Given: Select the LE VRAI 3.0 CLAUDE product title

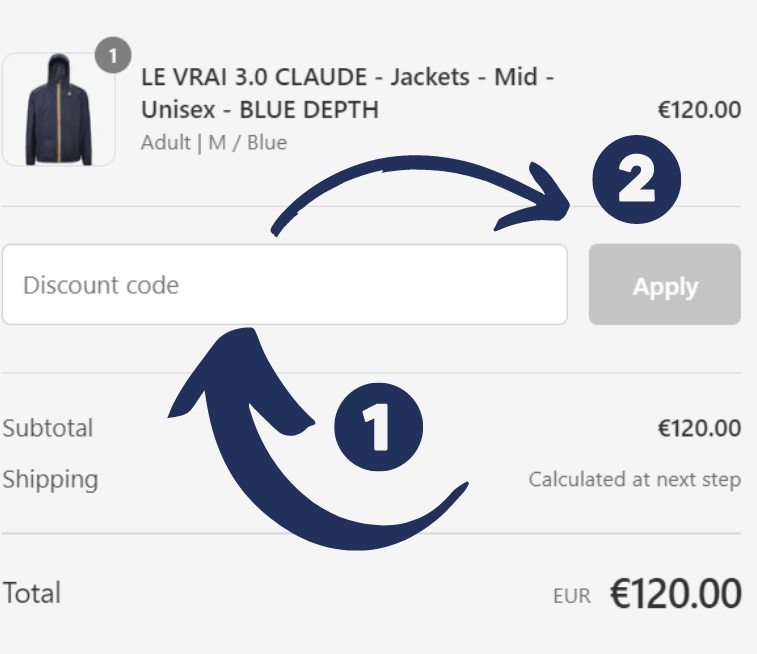Looking at the screenshot, I should click(x=348, y=93).
